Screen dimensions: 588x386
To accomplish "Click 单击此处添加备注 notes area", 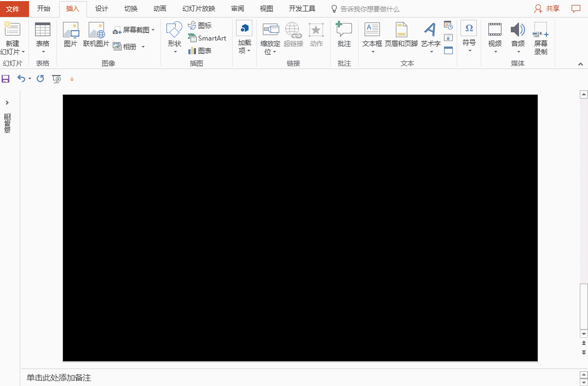I will [x=59, y=378].
